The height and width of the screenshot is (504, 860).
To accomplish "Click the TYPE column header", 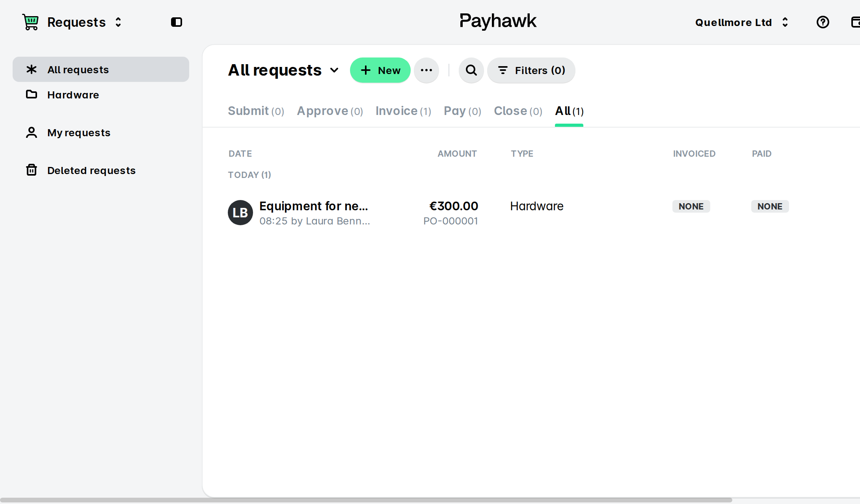I will click(522, 154).
